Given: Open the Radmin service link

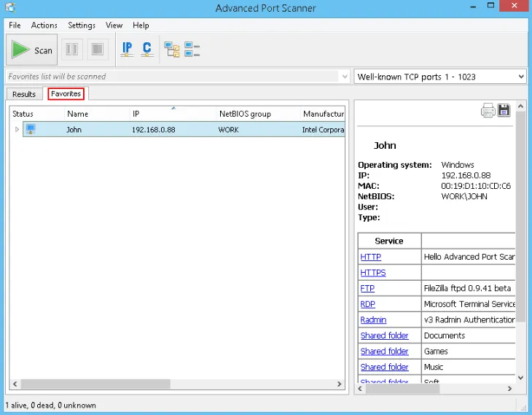Looking at the screenshot, I should pyautogui.click(x=373, y=320).
